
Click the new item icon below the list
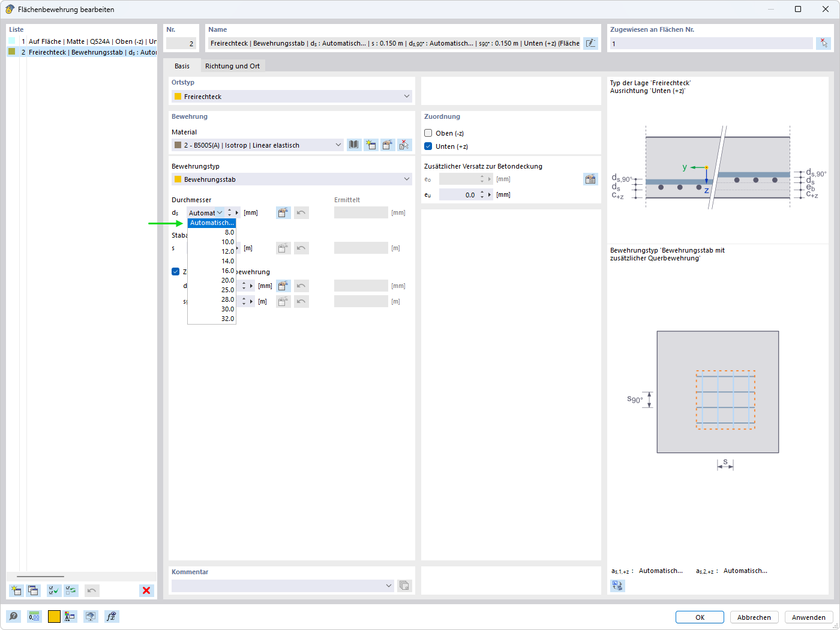(x=16, y=590)
